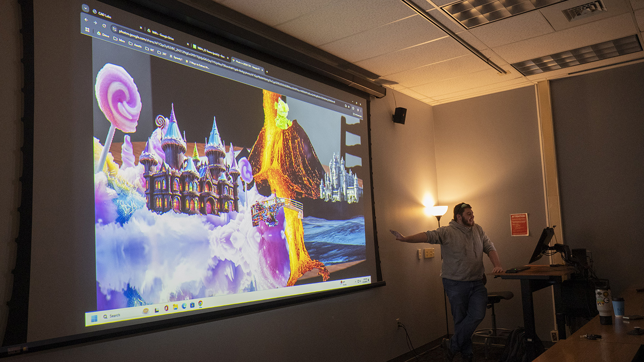Open the Drive bookmark

103,34
